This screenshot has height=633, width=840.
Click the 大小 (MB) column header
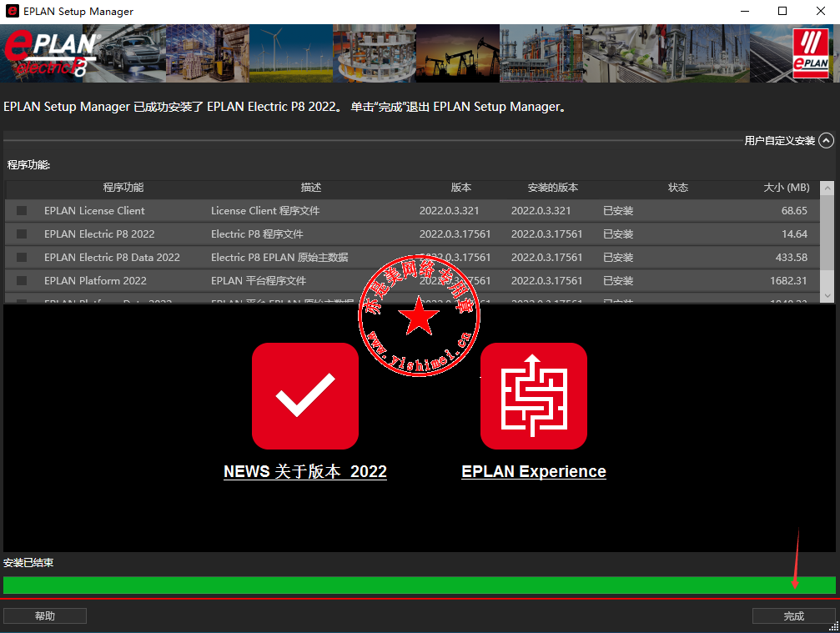coord(787,188)
